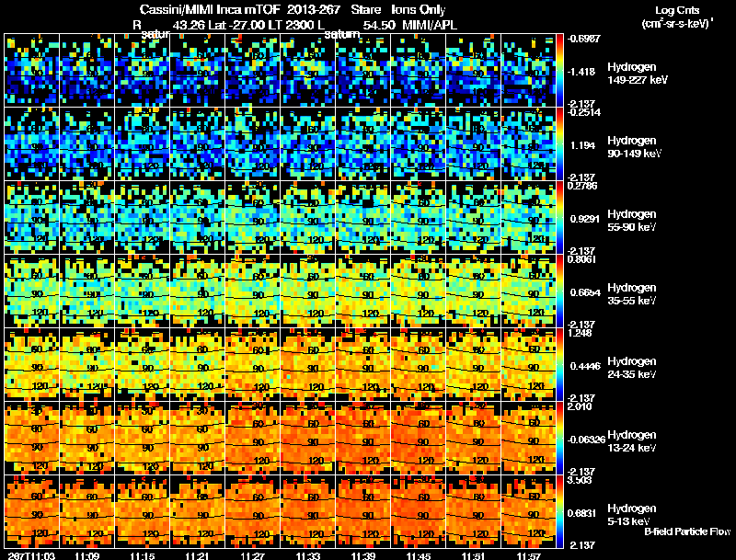The height and width of the screenshot is (560, 736).
Task: Open the 5-13 keV image in 11:51 column
Action: 473,511
